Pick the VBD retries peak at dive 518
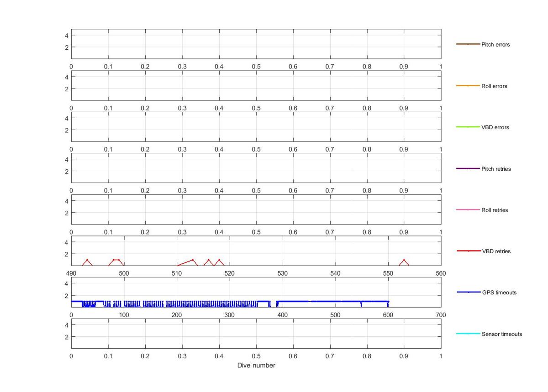The image size is (548, 392). coord(219,260)
